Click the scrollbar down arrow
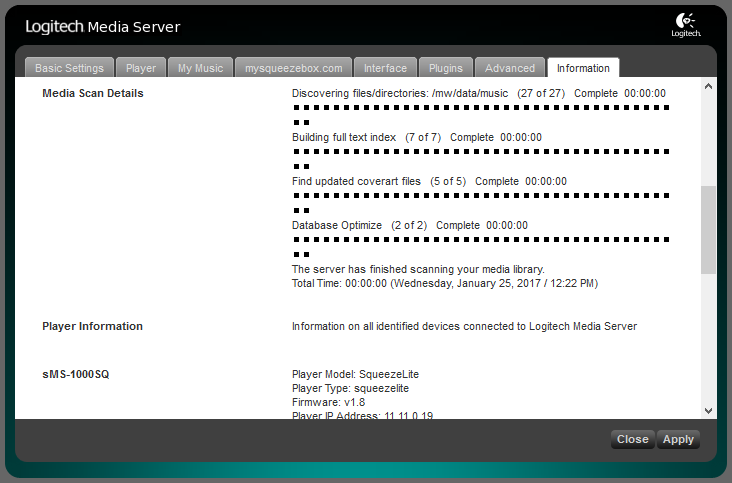732x483 pixels. pos(708,410)
